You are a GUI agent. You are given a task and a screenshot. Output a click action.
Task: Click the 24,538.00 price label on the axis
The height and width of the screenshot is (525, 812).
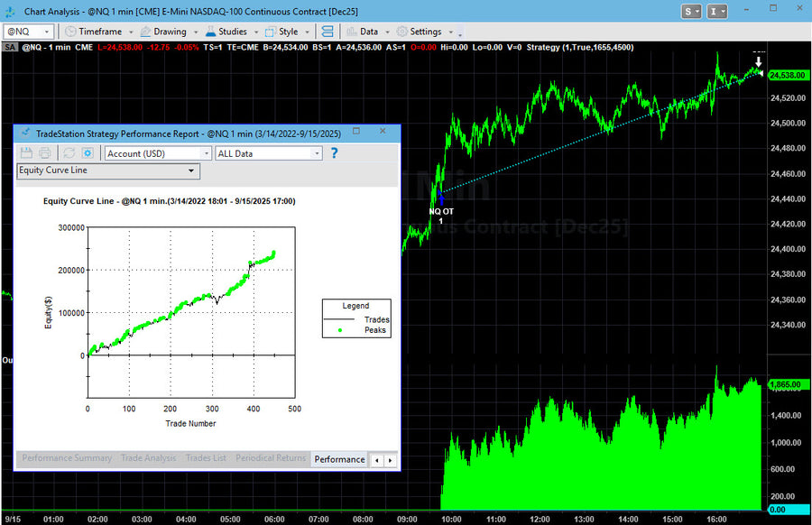click(x=788, y=77)
